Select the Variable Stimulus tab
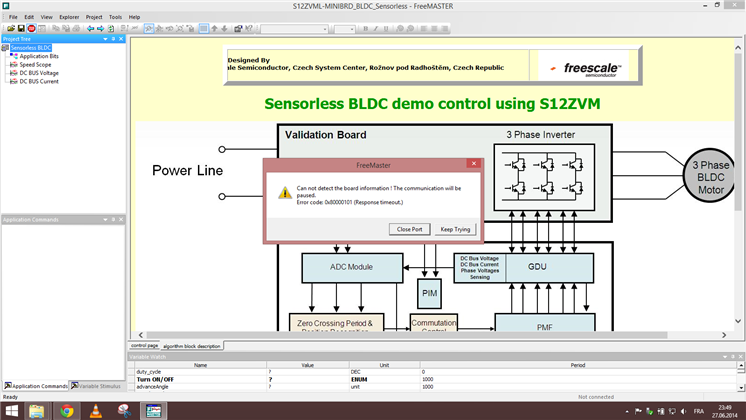Viewport: 746px width, 420px height. (96, 386)
